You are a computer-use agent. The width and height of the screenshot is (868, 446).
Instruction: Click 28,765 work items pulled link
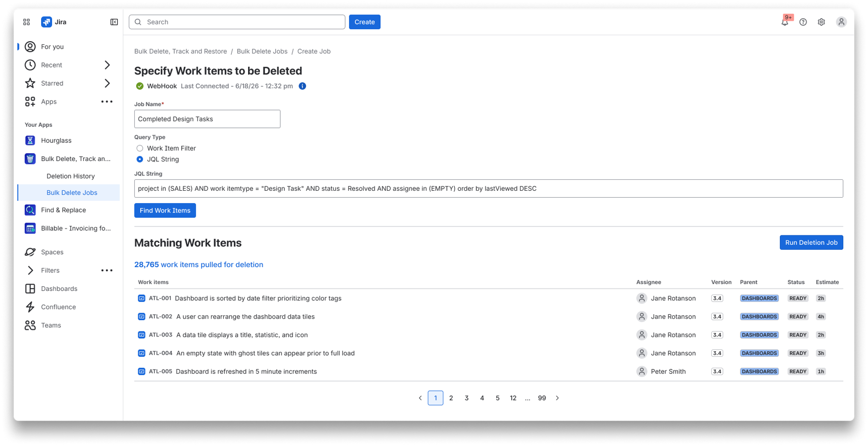pos(199,265)
